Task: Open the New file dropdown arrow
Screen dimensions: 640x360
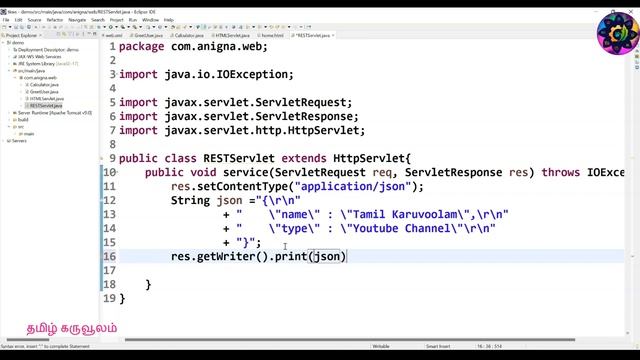Action: tap(10, 27)
